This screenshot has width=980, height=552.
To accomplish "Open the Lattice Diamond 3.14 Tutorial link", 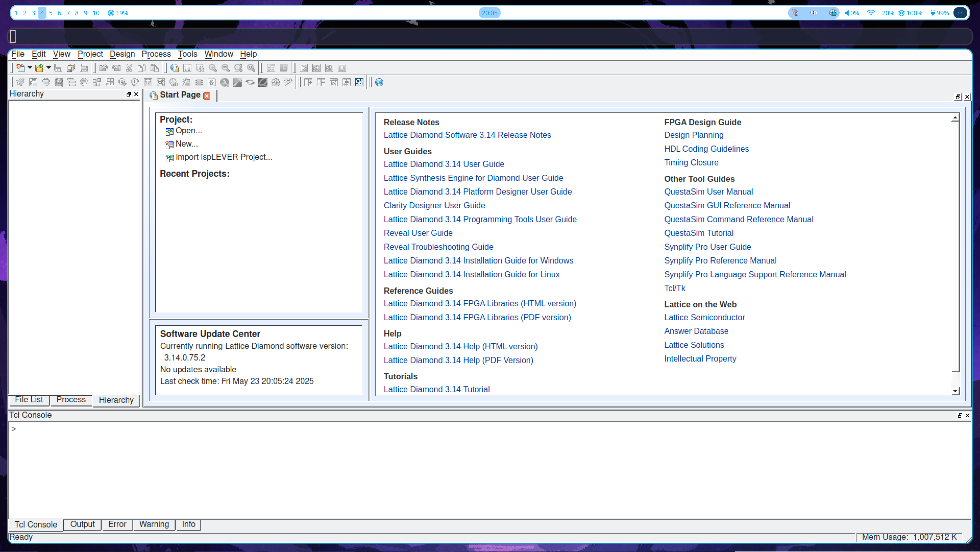I will coord(437,389).
